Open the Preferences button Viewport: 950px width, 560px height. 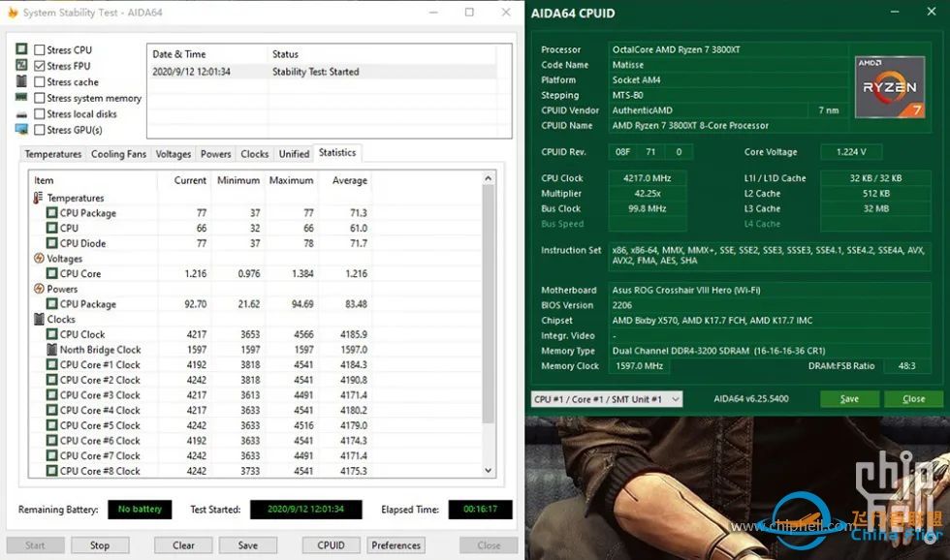pyautogui.click(x=396, y=544)
